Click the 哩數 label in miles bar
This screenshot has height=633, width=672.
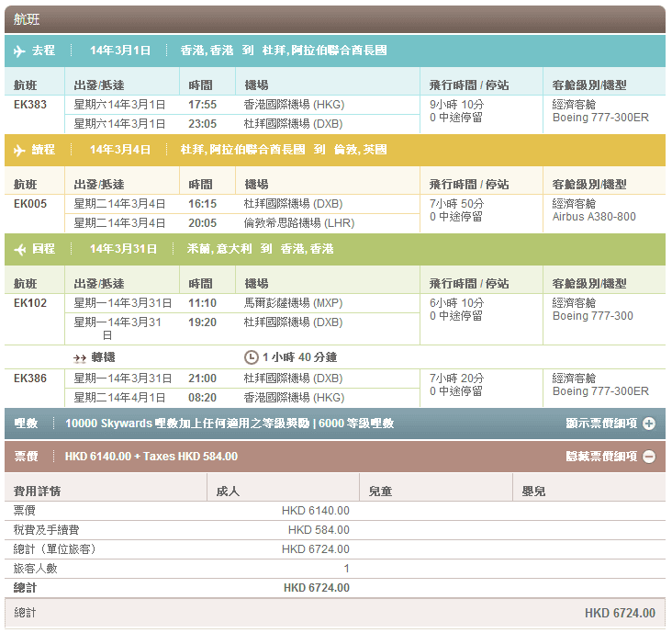point(27,424)
